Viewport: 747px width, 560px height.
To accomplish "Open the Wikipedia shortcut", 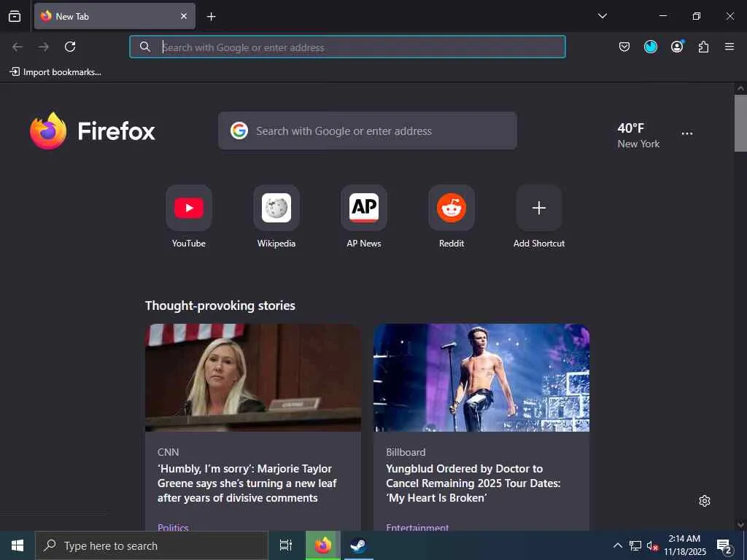I will point(276,217).
